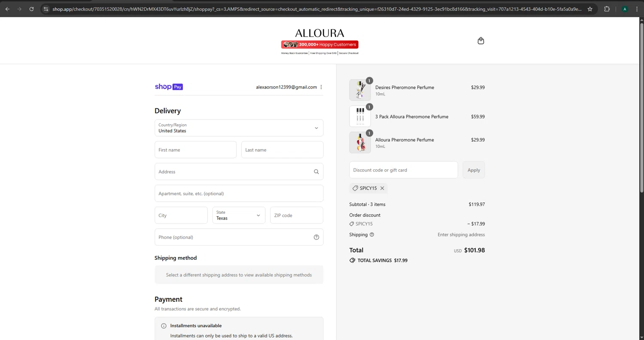This screenshot has height=340, width=644.
Task: Open Alloura Pheromone Perfume thumbnail
Action: point(360,142)
